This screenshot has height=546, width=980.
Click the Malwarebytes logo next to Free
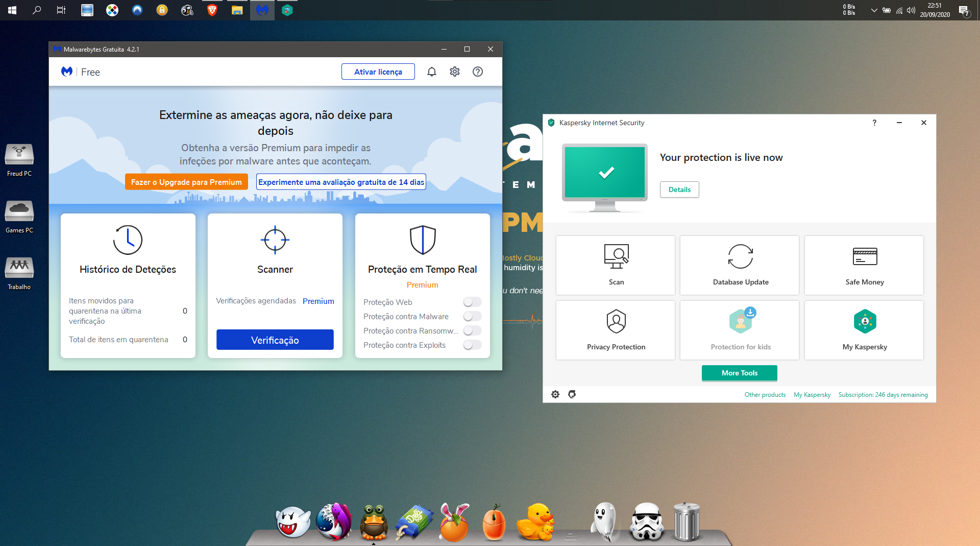67,72
